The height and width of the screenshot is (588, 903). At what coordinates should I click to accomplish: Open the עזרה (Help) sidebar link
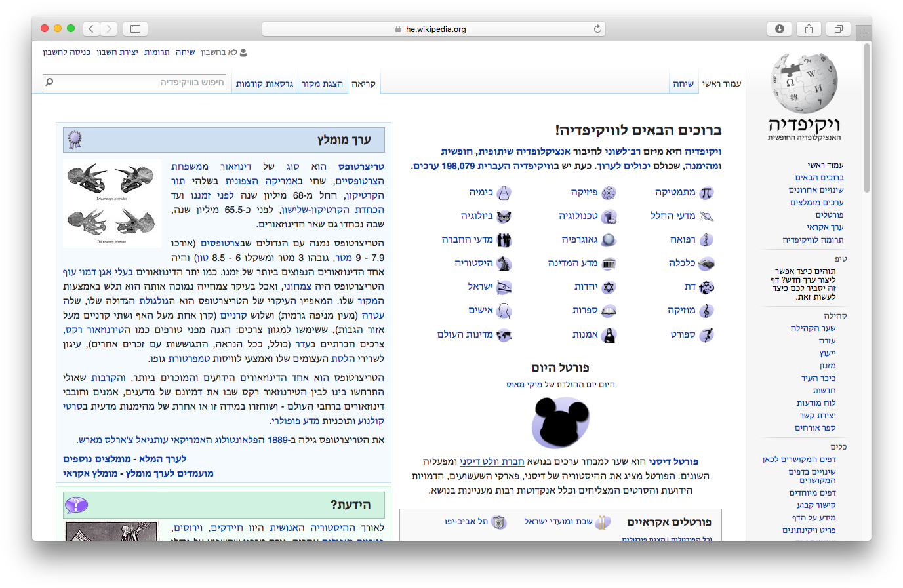[x=827, y=341]
